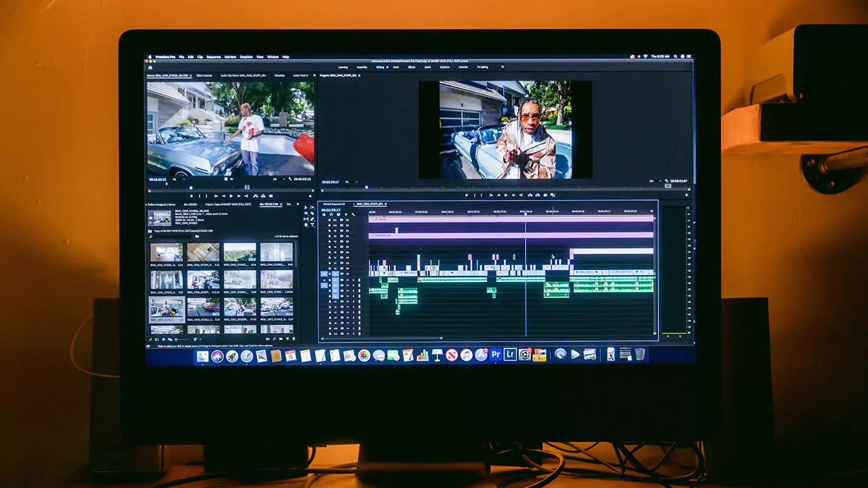Open Premiere Pro from the Dock
The width and height of the screenshot is (868, 488).
[497, 354]
